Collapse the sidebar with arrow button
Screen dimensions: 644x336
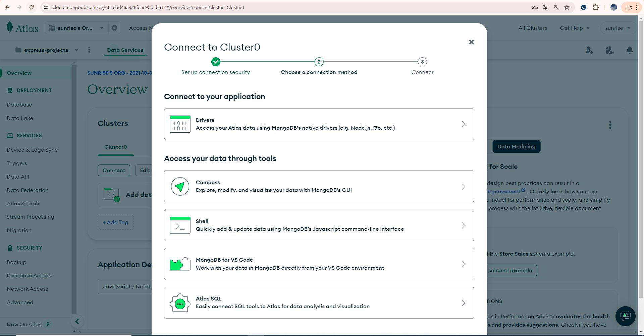click(x=77, y=321)
